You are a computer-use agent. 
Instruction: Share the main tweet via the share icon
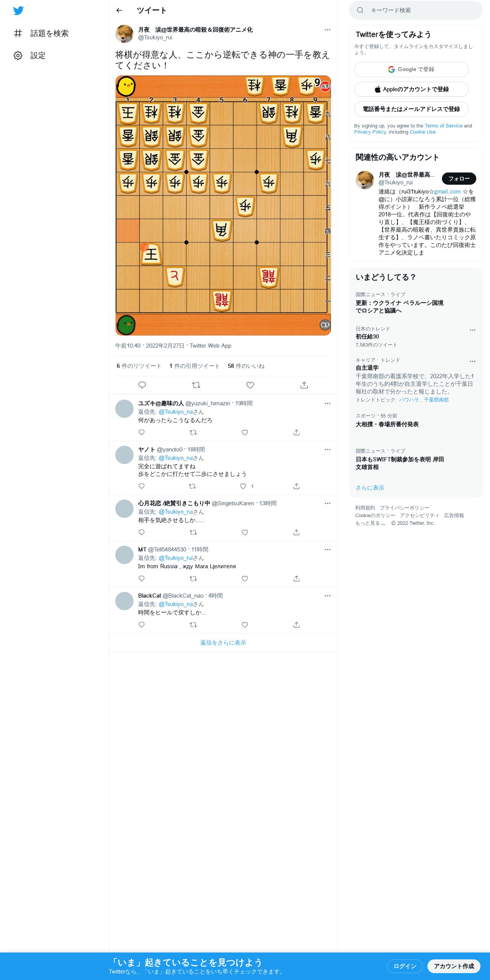(x=304, y=385)
